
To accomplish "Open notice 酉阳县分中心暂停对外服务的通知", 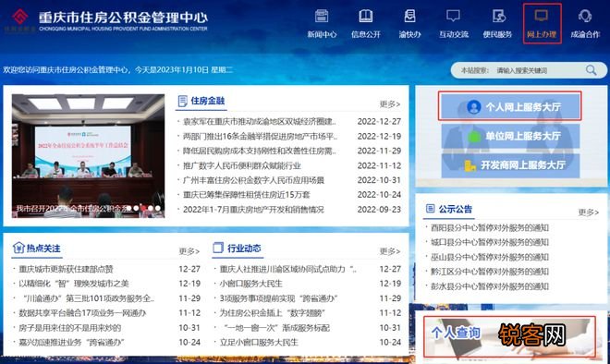I will point(490,227).
